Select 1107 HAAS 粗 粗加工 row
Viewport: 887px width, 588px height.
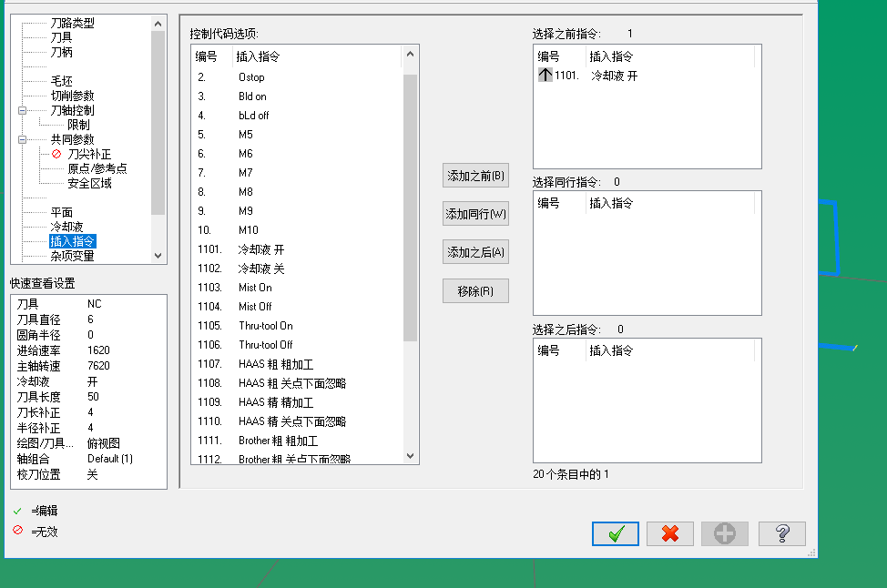pyautogui.click(x=297, y=364)
